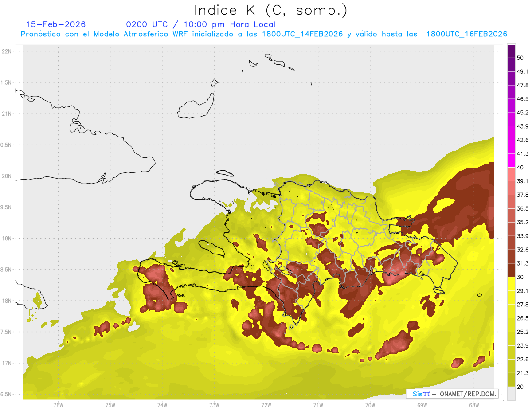Click the colorbar label "40"

pos(520,168)
